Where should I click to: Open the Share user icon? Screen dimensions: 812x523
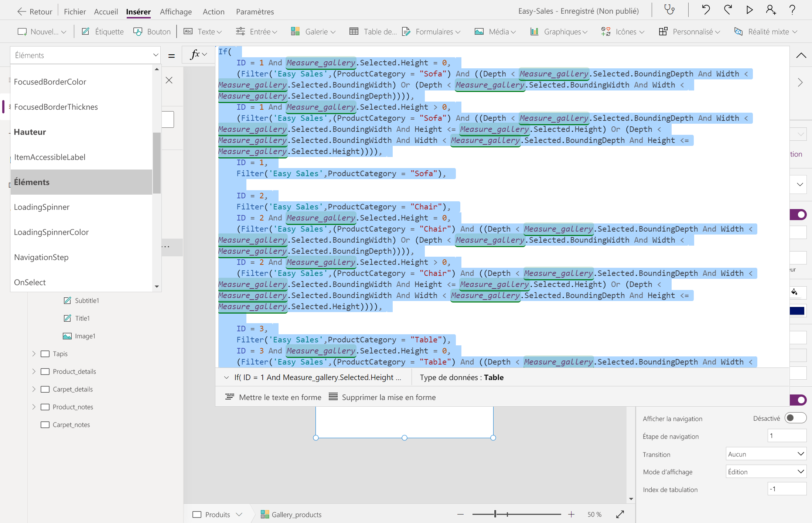pyautogui.click(x=771, y=10)
